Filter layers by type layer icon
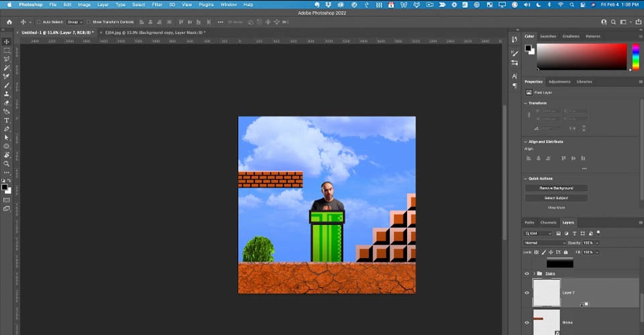 (x=575, y=233)
